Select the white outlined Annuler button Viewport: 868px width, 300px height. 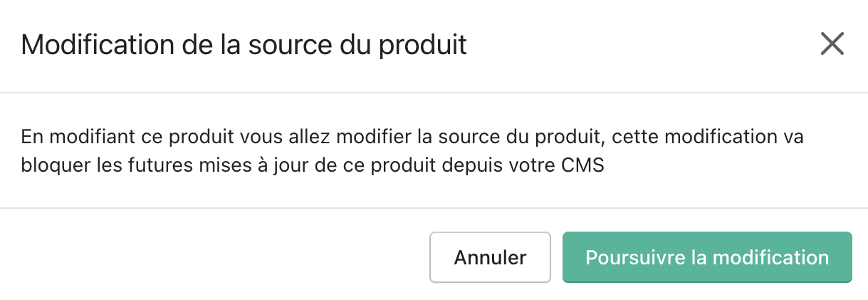(x=490, y=257)
